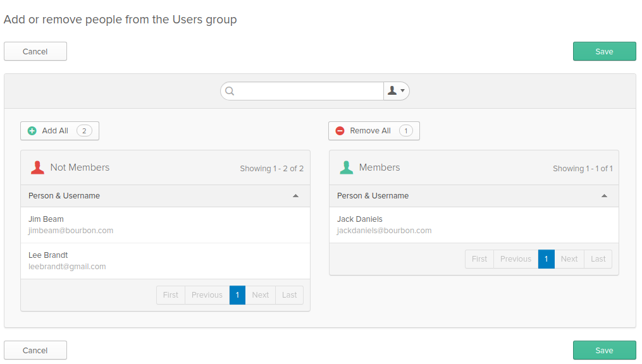The width and height of the screenshot is (642, 364).
Task: Click First in Members pagination
Action: [479, 259]
